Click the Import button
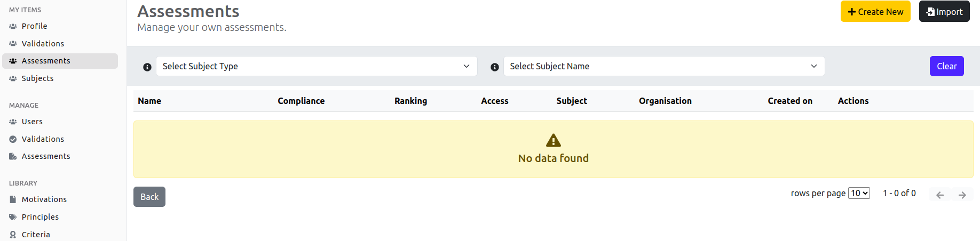 (944, 12)
